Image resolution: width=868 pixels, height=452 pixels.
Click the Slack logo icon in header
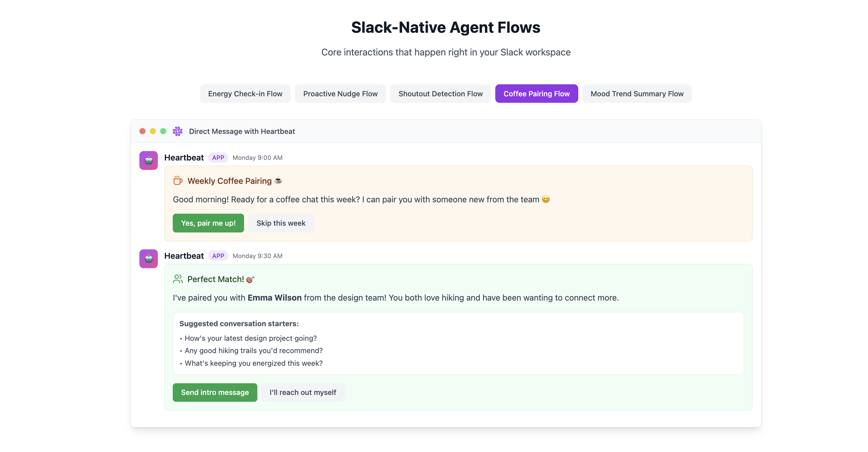(178, 131)
